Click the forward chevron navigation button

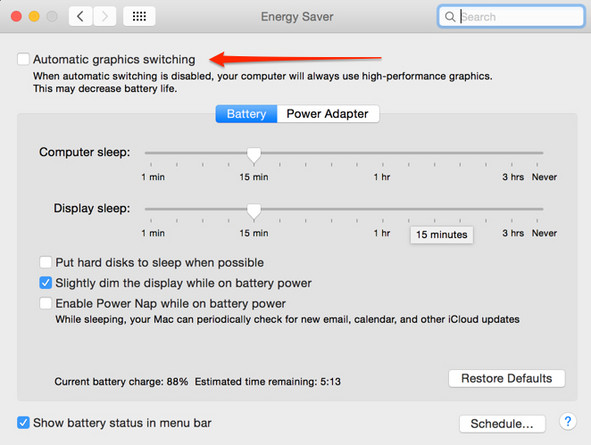pos(104,17)
